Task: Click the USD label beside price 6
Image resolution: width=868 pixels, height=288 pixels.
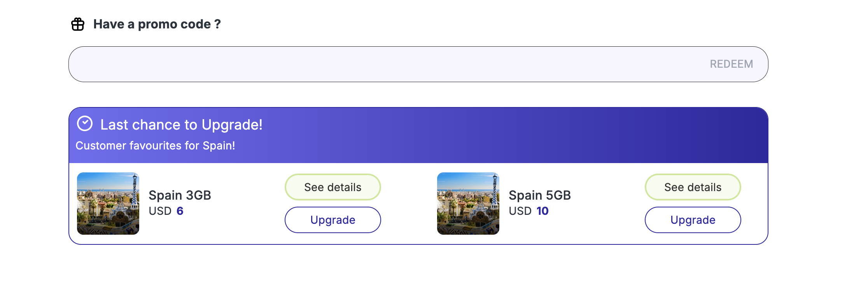Action: (x=160, y=211)
